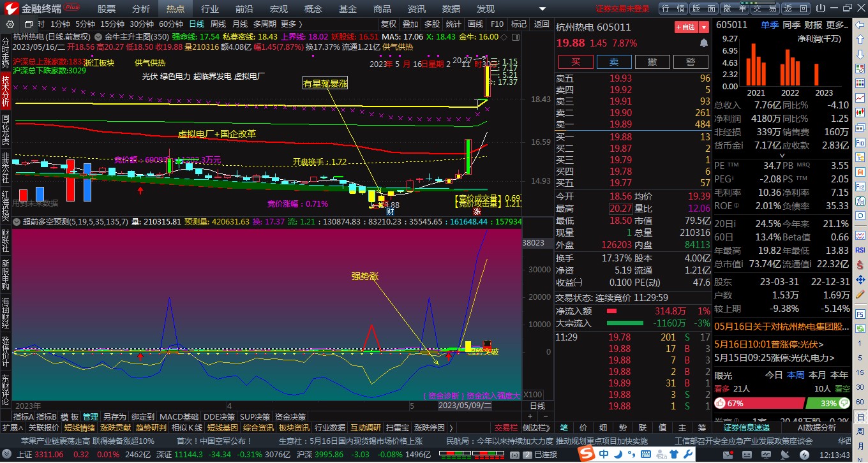Click the 67%/33% bullish-bearish sentiment bar
Image resolution: width=868 pixels, height=463 pixels.
785,402
